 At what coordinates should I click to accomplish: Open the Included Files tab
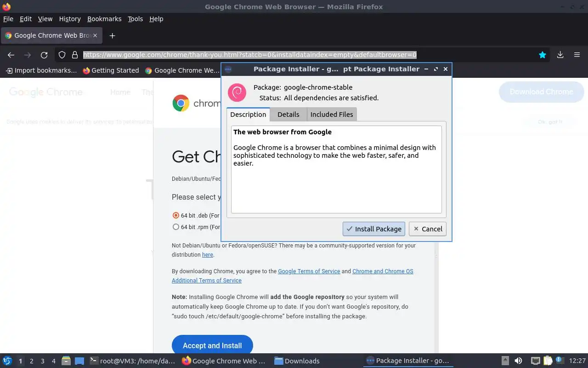point(332,115)
